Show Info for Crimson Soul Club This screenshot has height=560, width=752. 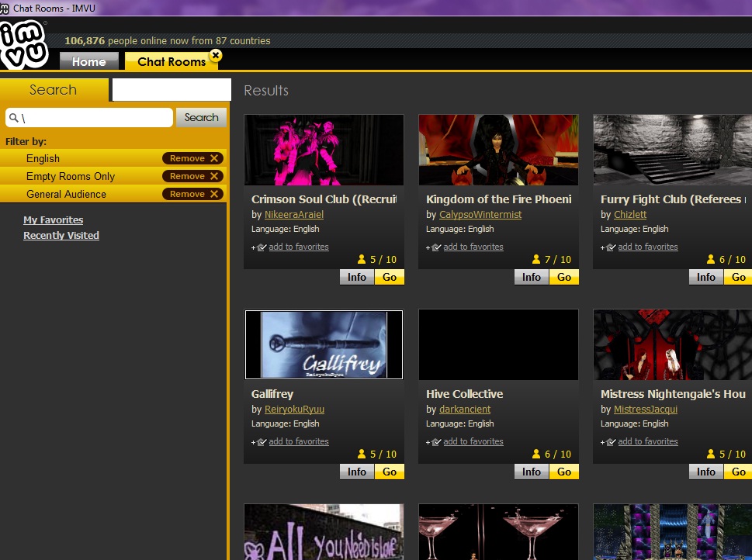[357, 277]
